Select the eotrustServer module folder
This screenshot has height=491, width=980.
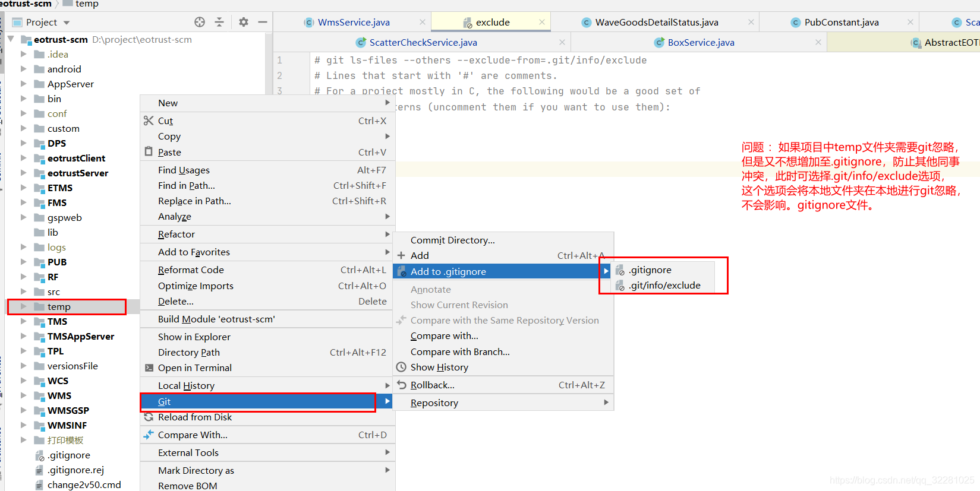(77, 173)
